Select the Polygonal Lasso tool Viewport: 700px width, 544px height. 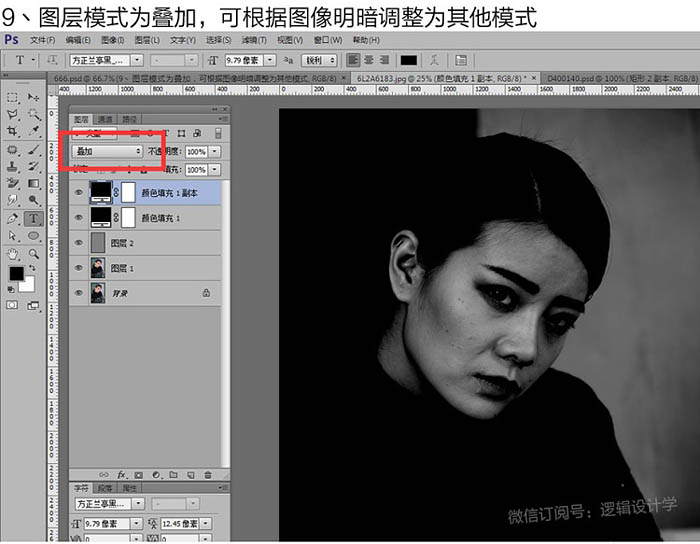point(12,114)
